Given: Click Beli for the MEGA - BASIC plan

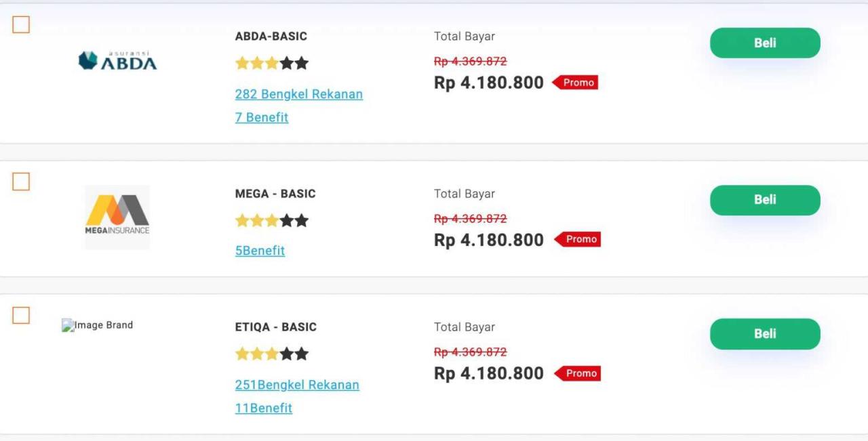Looking at the screenshot, I should click(x=764, y=200).
